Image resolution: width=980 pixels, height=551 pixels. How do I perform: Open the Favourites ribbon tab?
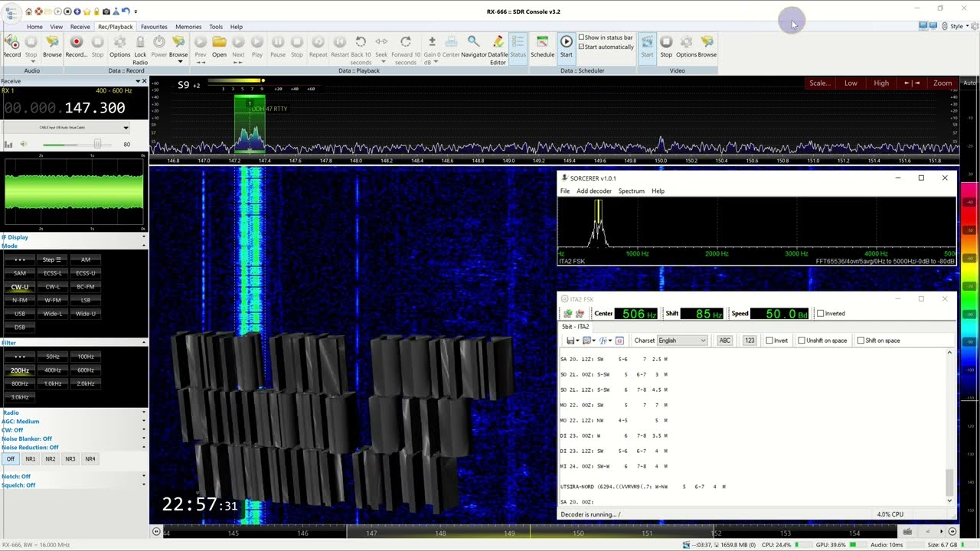(154, 27)
